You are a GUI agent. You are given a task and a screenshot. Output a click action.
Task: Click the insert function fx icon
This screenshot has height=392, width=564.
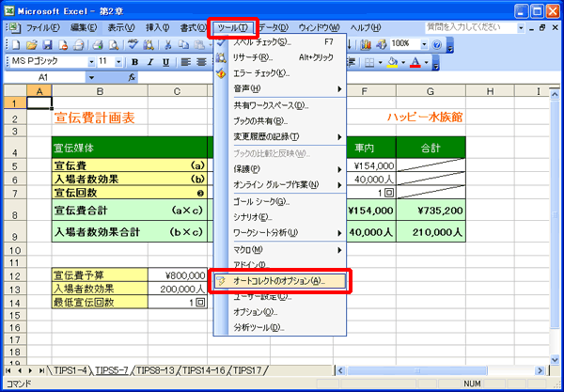pyautogui.click(x=132, y=77)
